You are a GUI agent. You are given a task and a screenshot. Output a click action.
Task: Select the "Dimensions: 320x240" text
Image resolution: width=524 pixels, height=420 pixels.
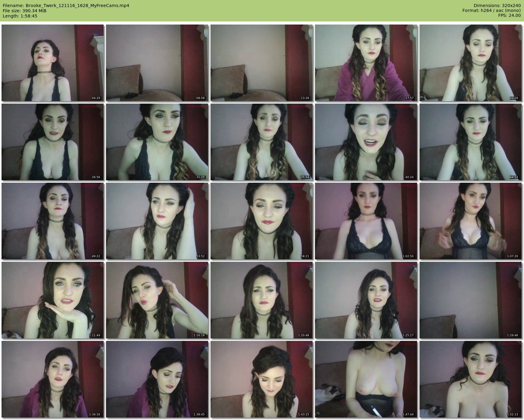(x=497, y=6)
